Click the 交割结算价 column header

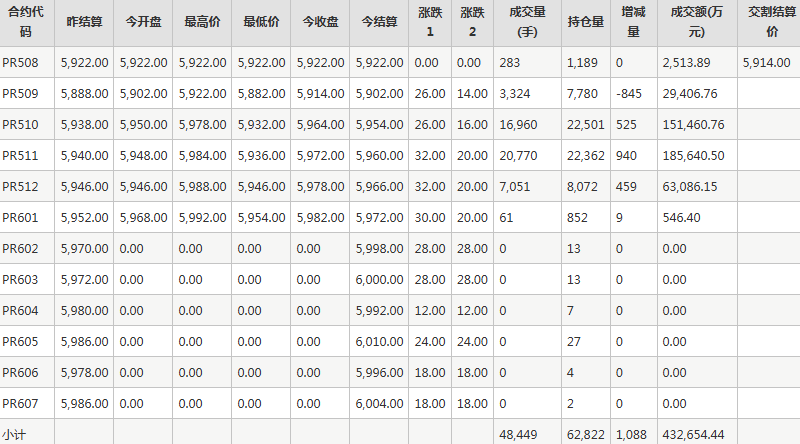point(772,22)
